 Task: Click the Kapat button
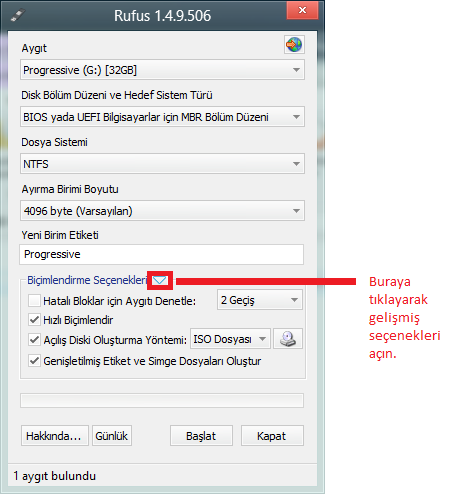[272, 436]
